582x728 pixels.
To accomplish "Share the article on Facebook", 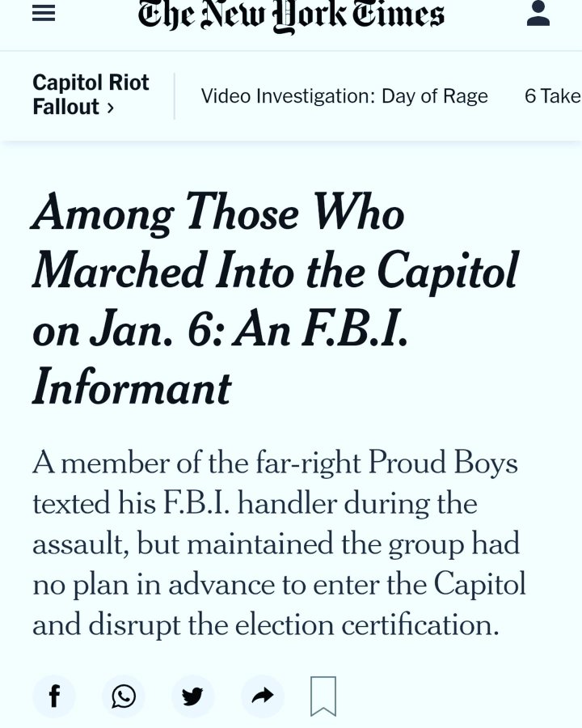I will pos(54,696).
